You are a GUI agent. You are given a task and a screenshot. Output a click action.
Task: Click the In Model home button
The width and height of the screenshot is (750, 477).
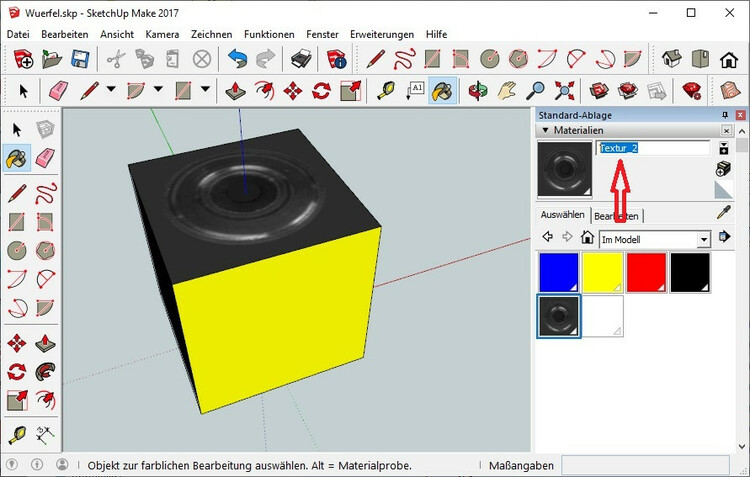(x=588, y=238)
